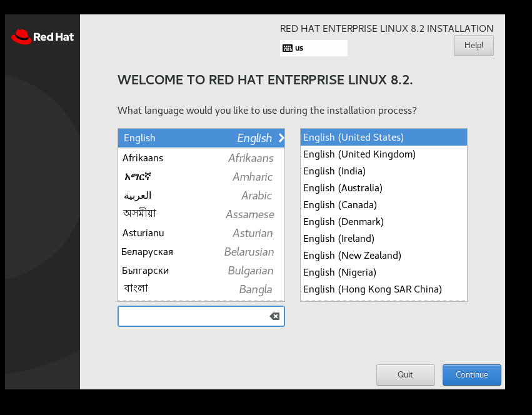Choose the Amharic language row
The width and height of the screenshot is (532, 415).
click(x=201, y=176)
